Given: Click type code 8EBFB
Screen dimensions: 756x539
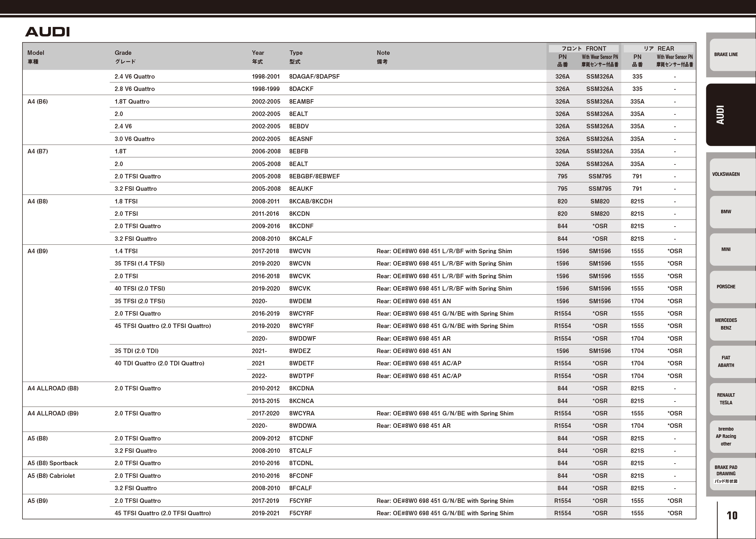Looking at the screenshot, I should [x=299, y=151].
